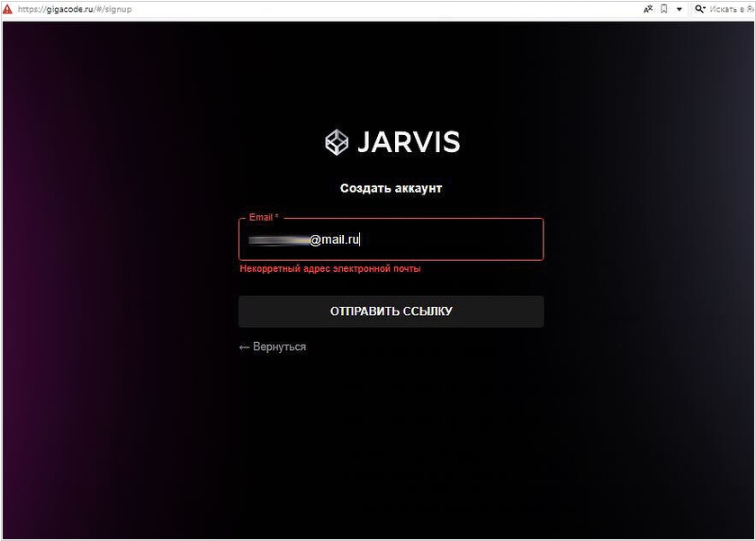The image size is (756, 541).
Task: Open the search engine magnifier dropdown
Action: [700, 9]
